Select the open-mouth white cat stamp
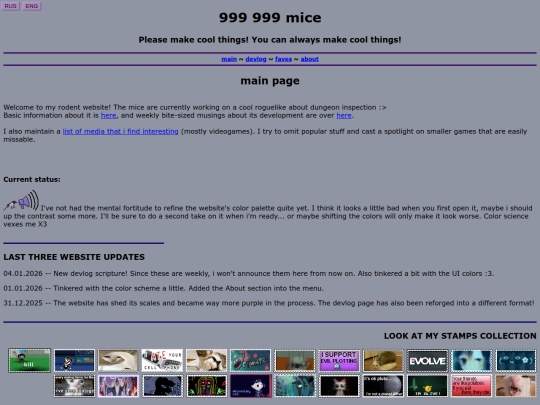 pos(516,386)
